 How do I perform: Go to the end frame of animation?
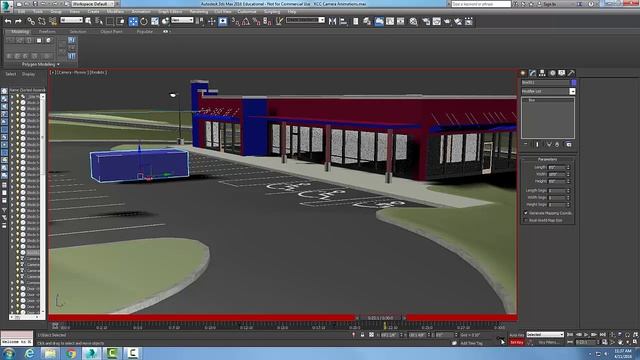603,335
